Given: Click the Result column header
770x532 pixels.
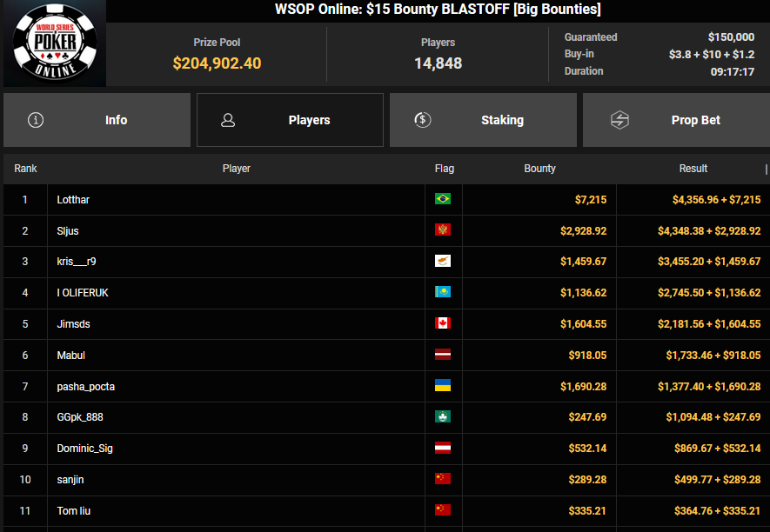Looking at the screenshot, I should click(x=693, y=169).
